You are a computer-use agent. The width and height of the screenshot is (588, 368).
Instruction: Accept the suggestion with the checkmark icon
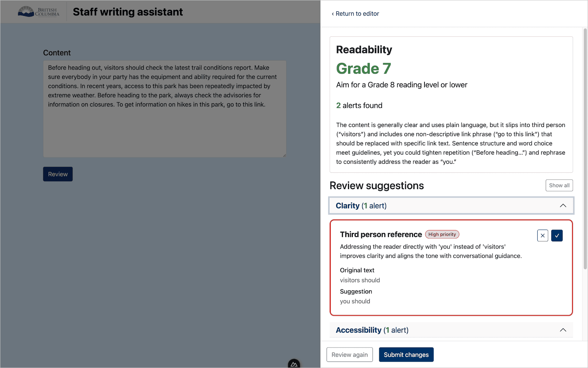557,236
